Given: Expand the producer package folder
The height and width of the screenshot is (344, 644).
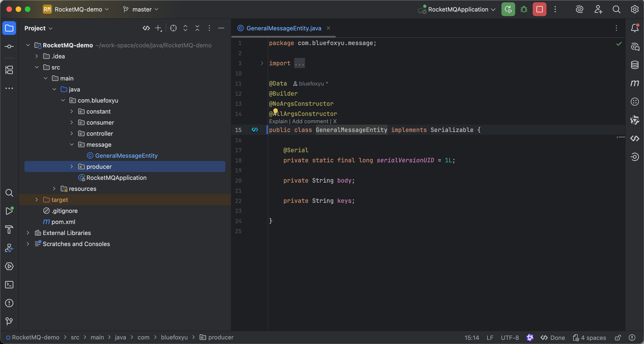Looking at the screenshot, I should point(72,166).
